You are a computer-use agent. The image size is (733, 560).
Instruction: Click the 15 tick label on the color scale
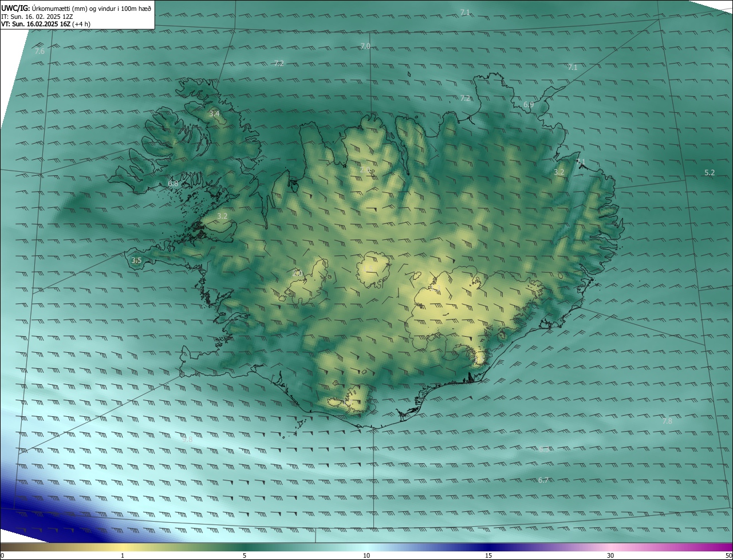pyautogui.click(x=488, y=556)
